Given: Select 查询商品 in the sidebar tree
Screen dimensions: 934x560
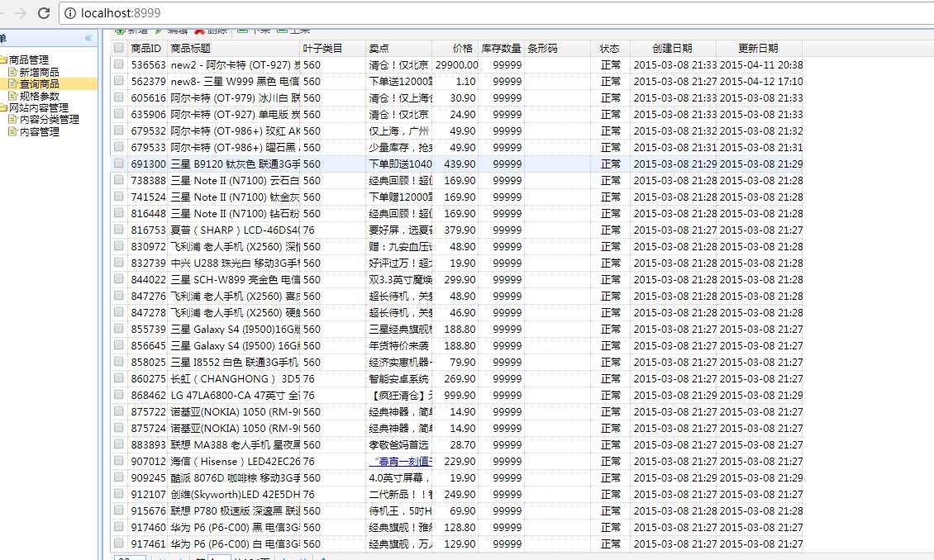Looking at the screenshot, I should pyautogui.click(x=40, y=84).
